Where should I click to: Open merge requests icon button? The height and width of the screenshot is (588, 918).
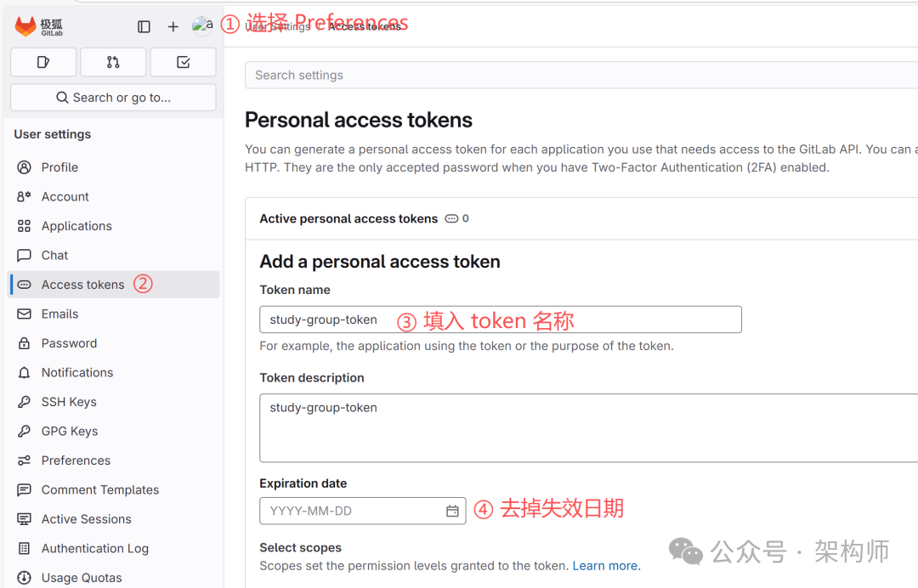click(113, 62)
